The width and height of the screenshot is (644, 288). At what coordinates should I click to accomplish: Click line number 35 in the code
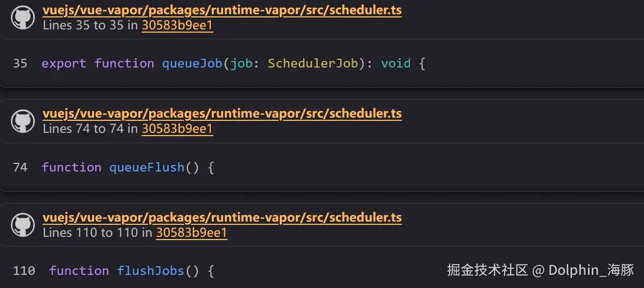20,64
